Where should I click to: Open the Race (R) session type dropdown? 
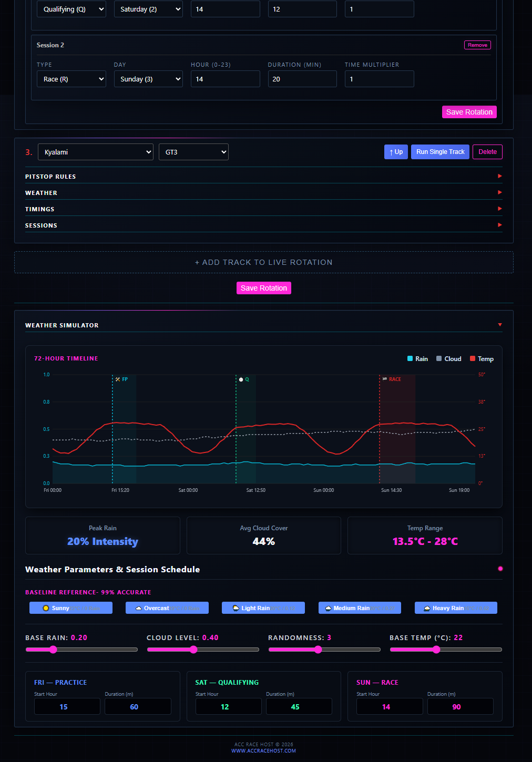(71, 79)
